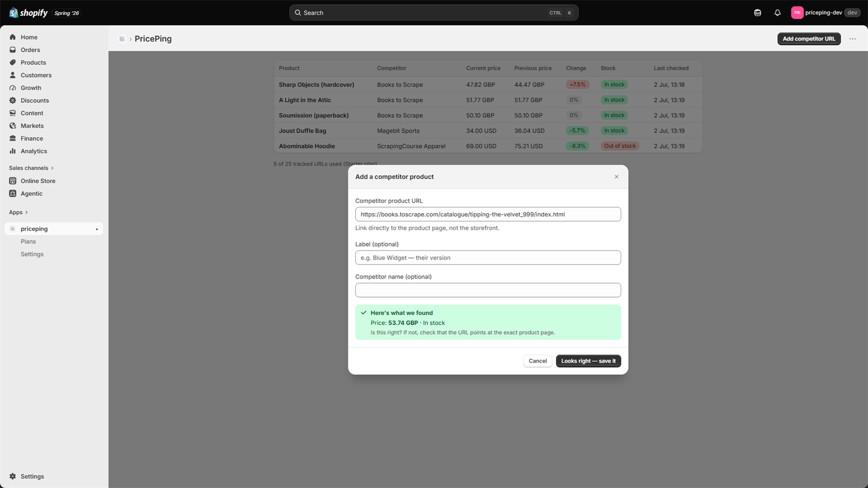This screenshot has height=488, width=868.
Task: Open the three-dot more actions menu
Action: pyautogui.click(x=853, y=39)
